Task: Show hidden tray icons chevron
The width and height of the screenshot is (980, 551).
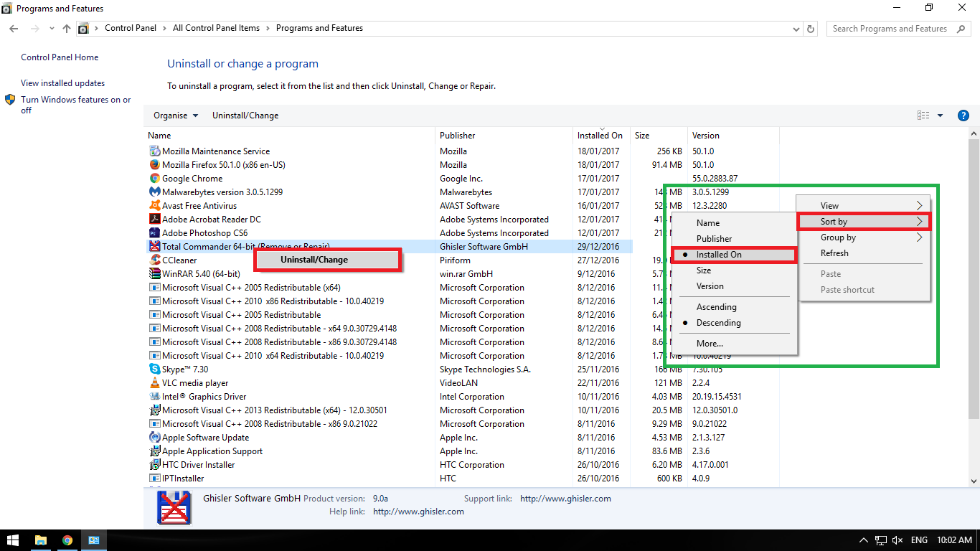Action: click(864, 540)
